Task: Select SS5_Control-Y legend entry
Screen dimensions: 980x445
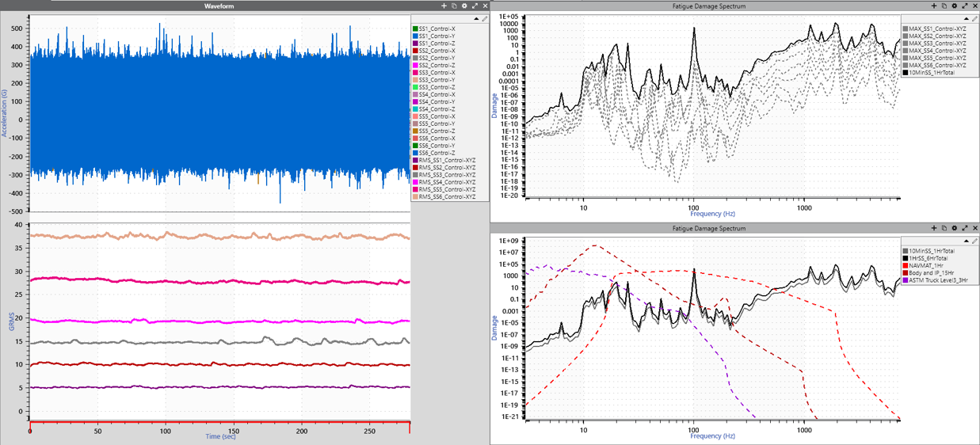Action: click(x=433, y=124)
